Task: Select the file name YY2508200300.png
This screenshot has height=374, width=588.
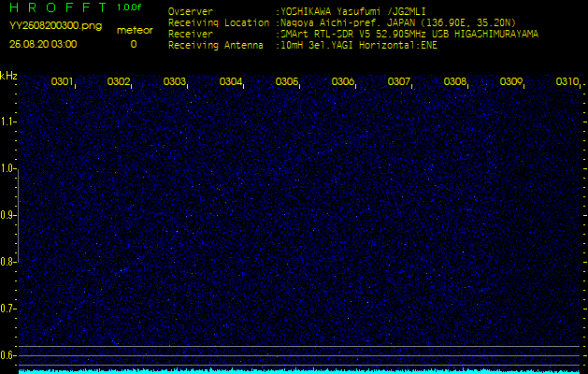Action: click(55, 26)
